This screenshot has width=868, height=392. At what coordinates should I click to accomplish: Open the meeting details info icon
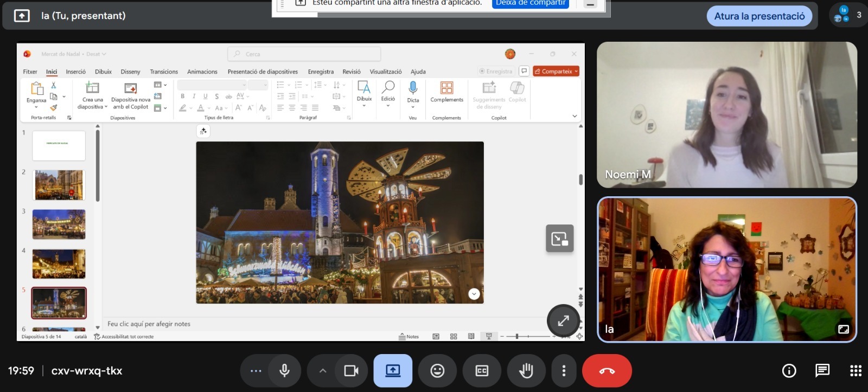pos(789,371)
